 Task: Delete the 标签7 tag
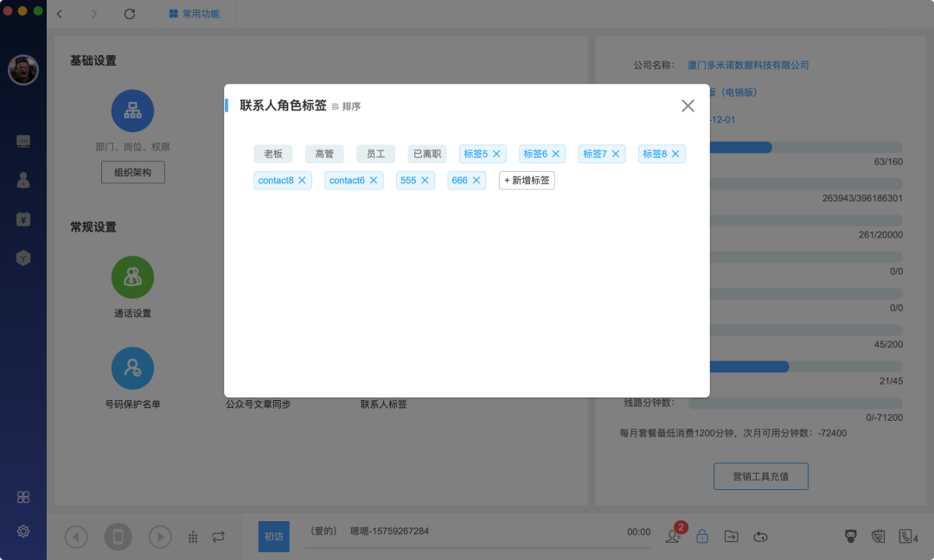click(616, 154)
